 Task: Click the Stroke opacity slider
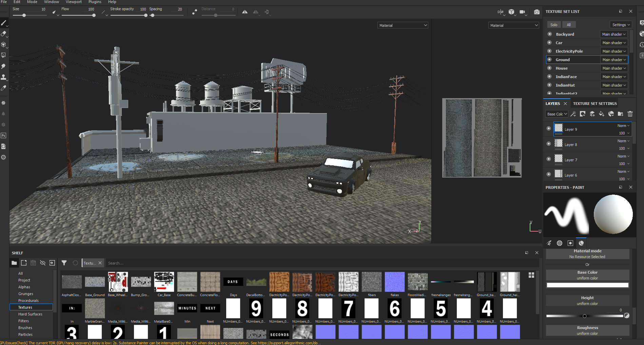[x=129, y=15]
